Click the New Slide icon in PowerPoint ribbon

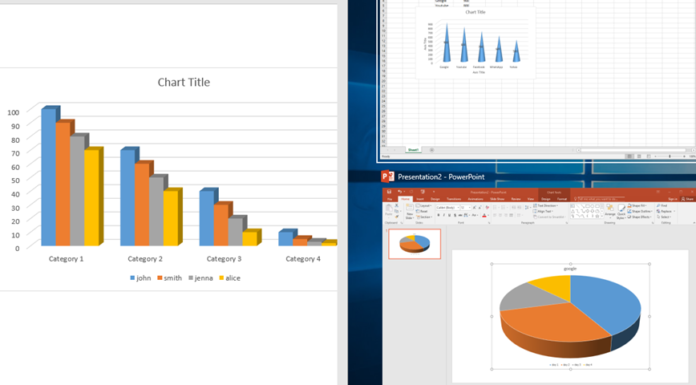[410, 207]
